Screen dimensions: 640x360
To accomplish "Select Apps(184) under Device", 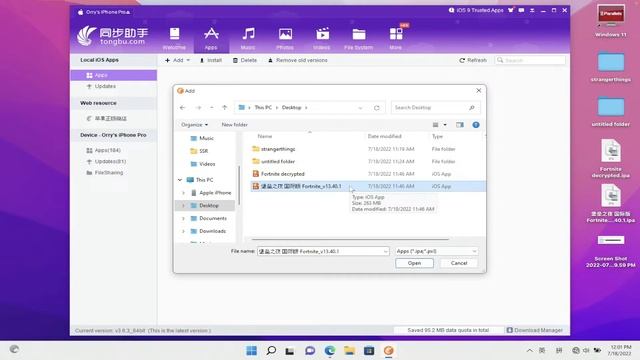I will 104,150.
